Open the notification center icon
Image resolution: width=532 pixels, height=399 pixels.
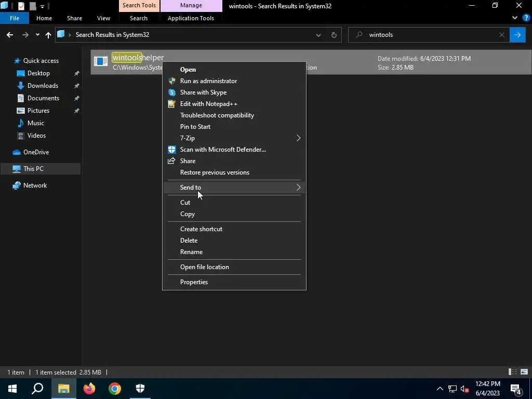pyautogui.click(x=516, y=389)
